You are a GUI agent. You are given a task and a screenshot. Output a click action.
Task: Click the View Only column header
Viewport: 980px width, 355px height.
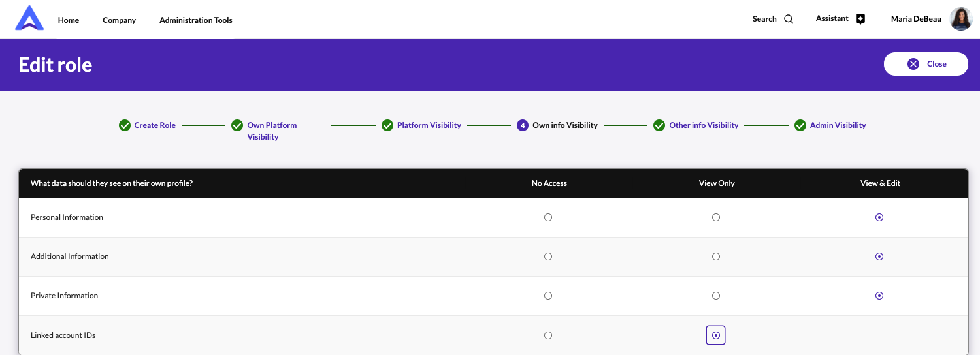coord(717,183)
